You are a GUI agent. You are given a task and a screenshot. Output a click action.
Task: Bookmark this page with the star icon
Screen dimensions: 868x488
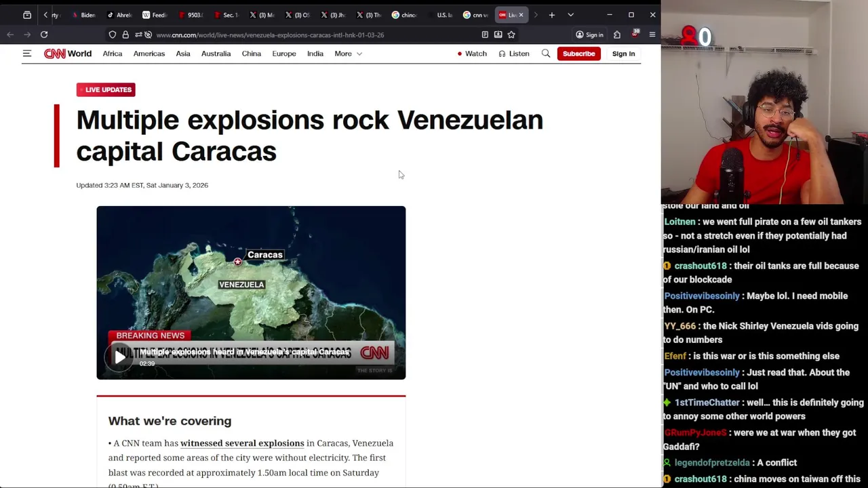(x=511, y=35)
